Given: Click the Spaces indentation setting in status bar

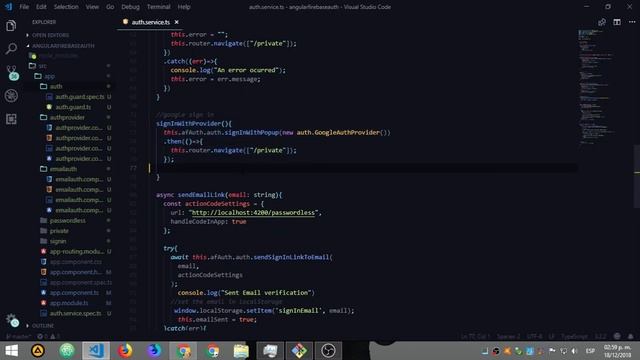Looking at the screenshot, I should [x=508, y=337].
